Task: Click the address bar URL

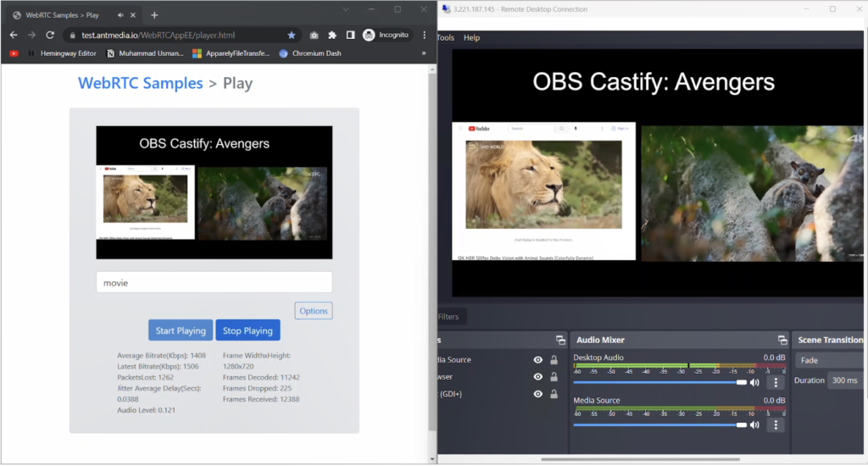Action: click(x=159, y=35)
